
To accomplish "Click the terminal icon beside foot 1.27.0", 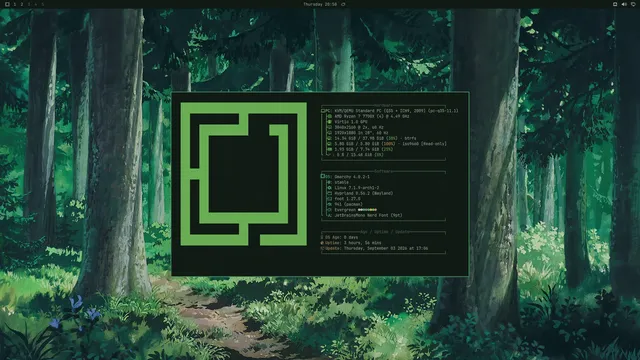I will [x=329, y=199].
